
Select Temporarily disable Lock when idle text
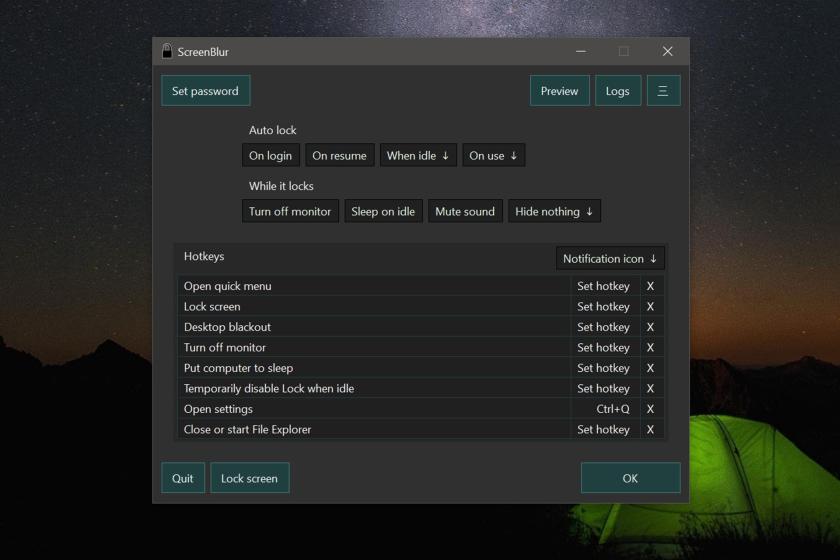click(269, 389)
